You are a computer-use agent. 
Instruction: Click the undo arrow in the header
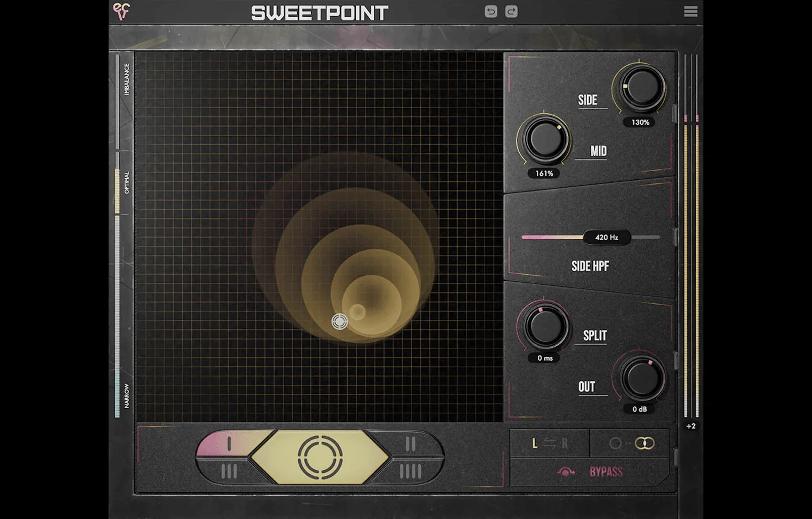[x=490, y=11]
